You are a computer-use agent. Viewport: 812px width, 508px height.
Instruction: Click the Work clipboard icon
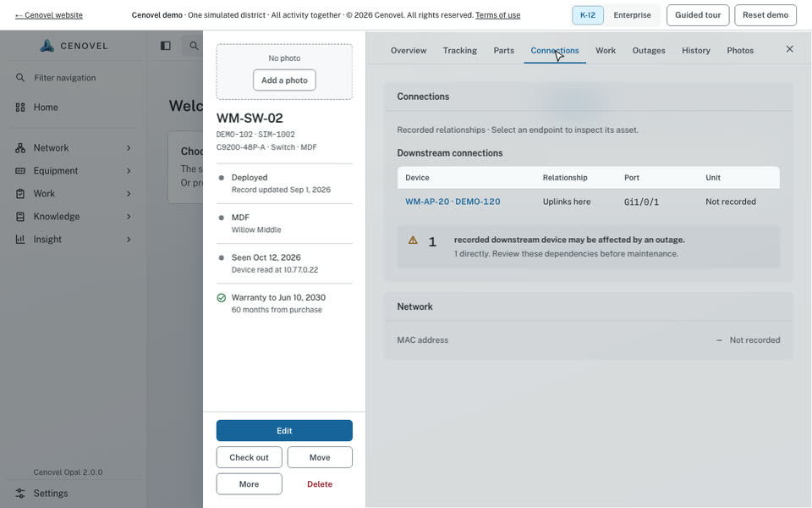click(x=20, y=193)
